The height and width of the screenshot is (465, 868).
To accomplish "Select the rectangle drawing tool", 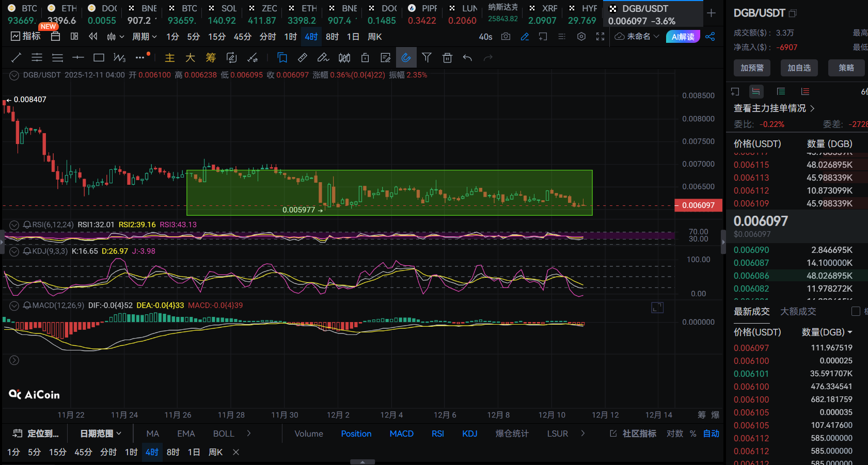I will click(x=99, y=58).
